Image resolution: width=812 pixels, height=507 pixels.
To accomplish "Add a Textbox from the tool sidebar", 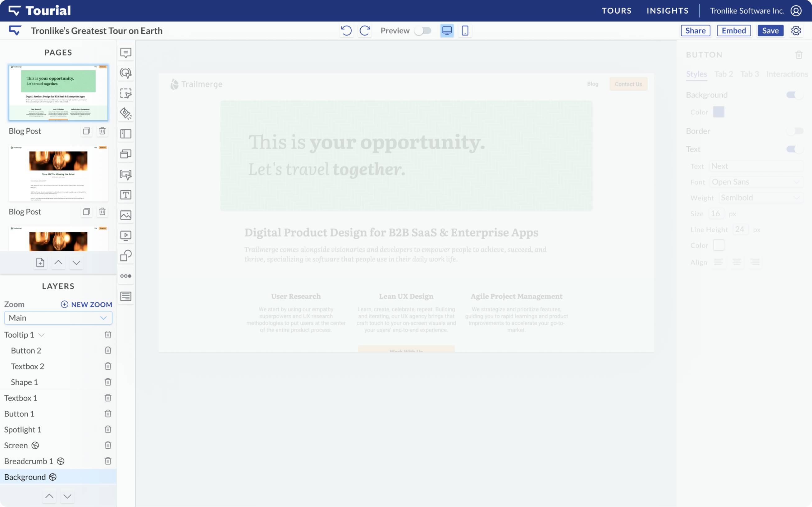I will [x=126, y=195].
